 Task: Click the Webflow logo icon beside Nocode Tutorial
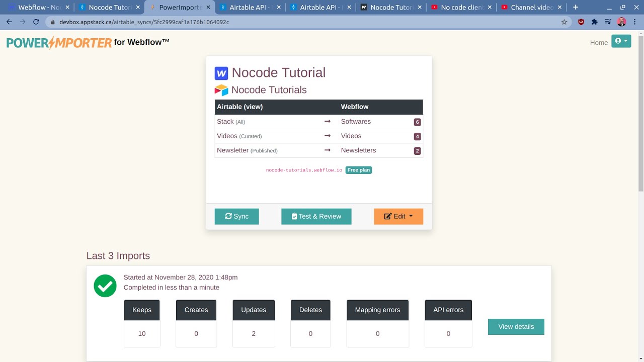point(221,73)
